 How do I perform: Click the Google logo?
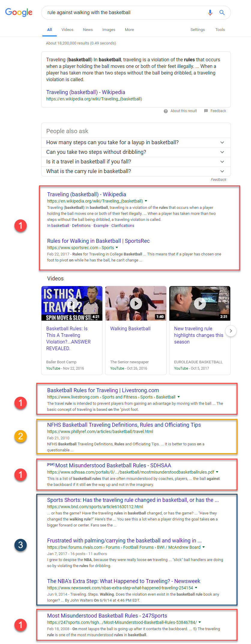tap(19, 12)
